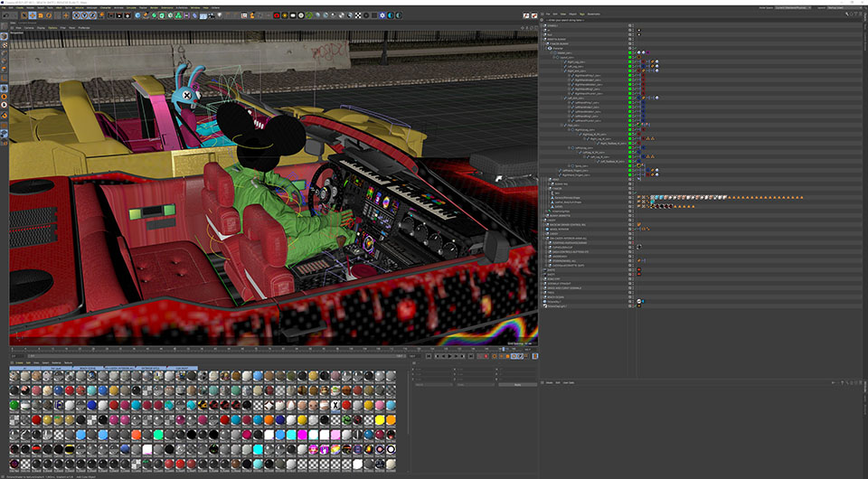
Task: Toggle the highlighted blue keyframe option button in timeline
Action: [x=514, y=356]
